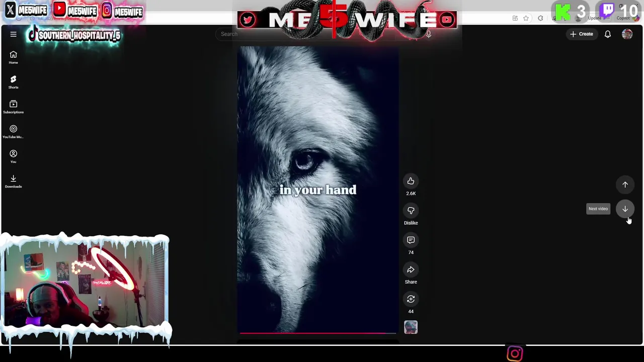644x362 pixels.
Task: Open the account avatar menu
Action: 627,34
